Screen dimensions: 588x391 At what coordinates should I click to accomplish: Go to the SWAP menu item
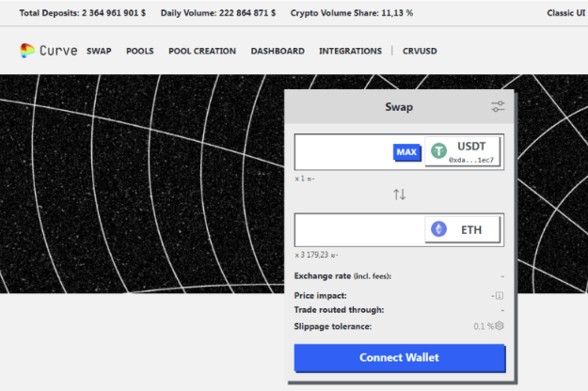pyautogui.click(x=99, y=51)
